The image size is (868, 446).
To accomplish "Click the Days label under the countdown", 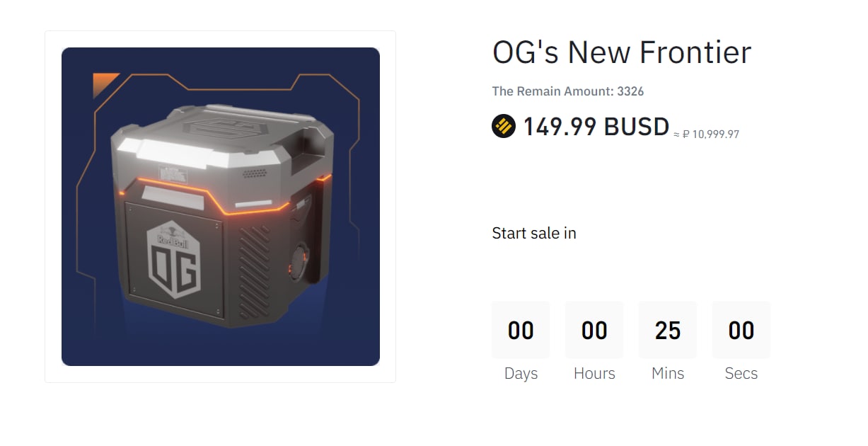I will 521,373.
